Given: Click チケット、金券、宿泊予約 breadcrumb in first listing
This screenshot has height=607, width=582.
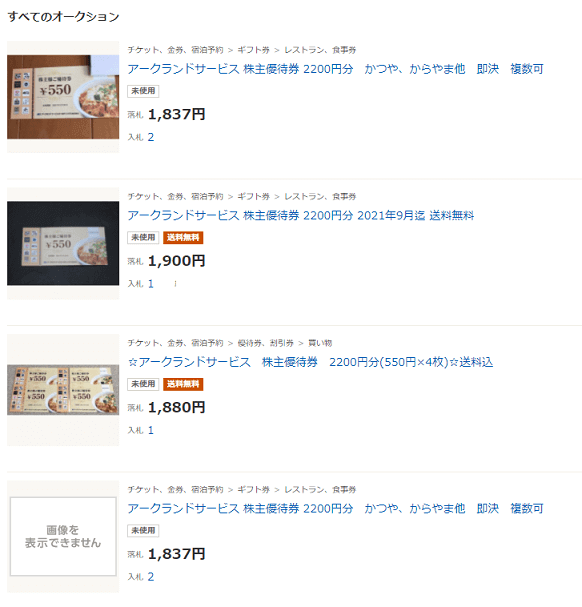Looking at the screenshot, I should coord(175,50).
